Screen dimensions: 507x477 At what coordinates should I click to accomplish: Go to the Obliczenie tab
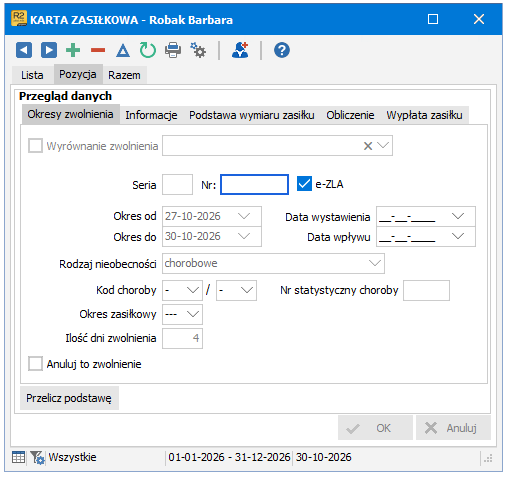point(350,115)
